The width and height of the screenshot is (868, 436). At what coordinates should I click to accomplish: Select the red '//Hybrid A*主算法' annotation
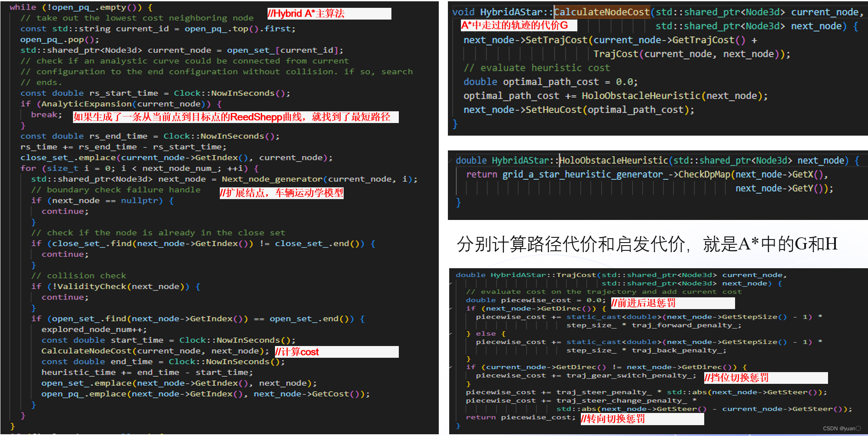point(306,13)
